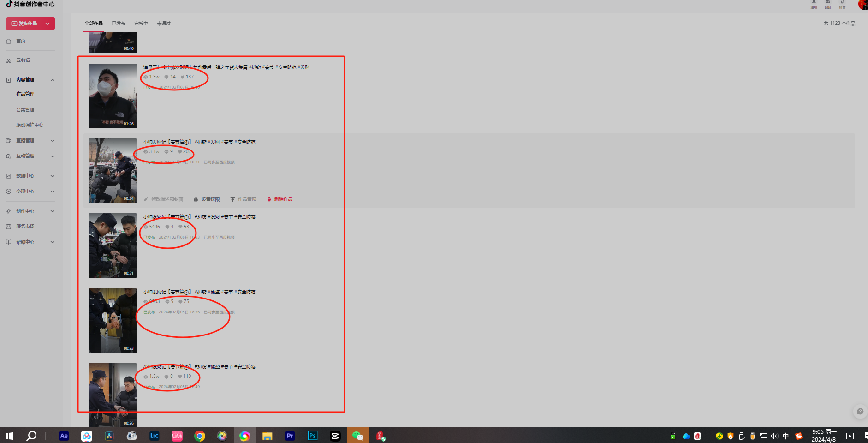Switch to the 审核中 tab
The width and height of the screenshot is (868, 443).
(141, 24)
